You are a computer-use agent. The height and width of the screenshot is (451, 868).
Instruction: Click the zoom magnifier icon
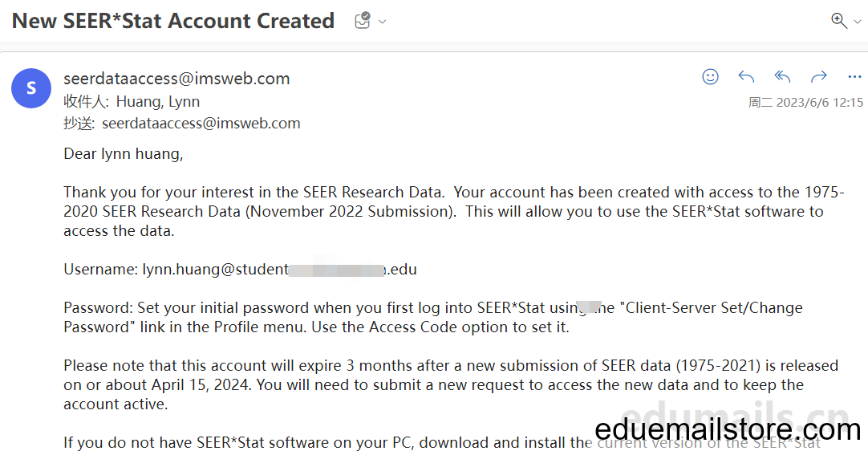tap(839, 21)
